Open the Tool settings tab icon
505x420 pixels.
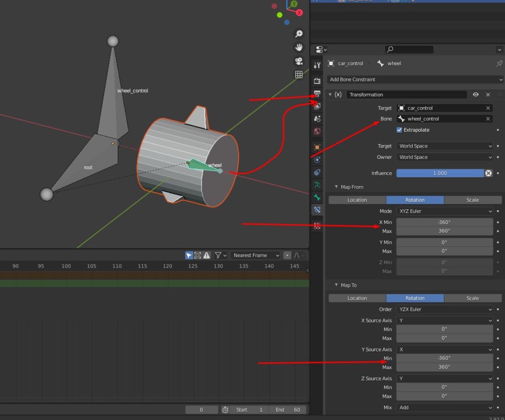coord(317,65)
